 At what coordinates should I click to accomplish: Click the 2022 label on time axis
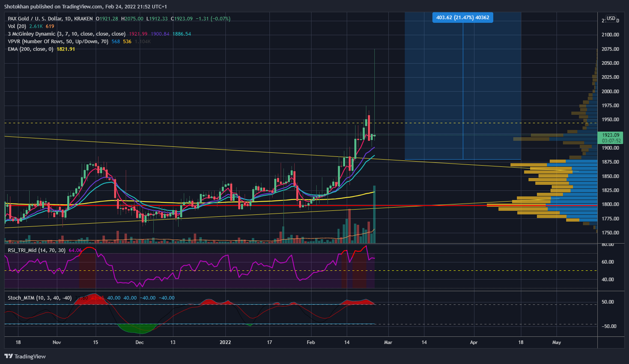[x=225, y=342]
